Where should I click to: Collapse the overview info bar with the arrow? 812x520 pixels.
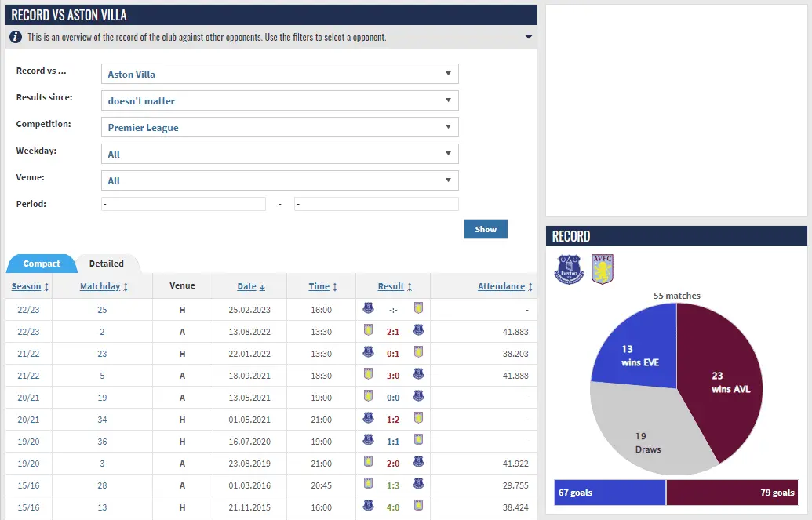click(x=528, y=37)
